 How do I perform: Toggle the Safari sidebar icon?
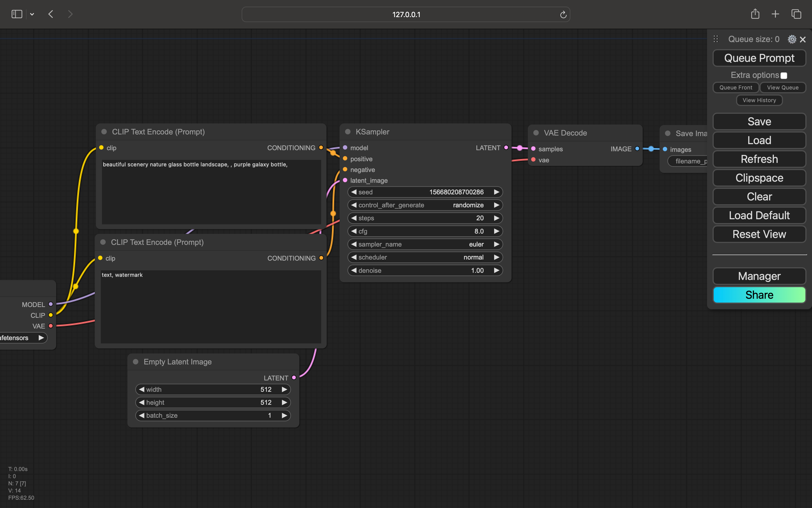coord(17,14)
